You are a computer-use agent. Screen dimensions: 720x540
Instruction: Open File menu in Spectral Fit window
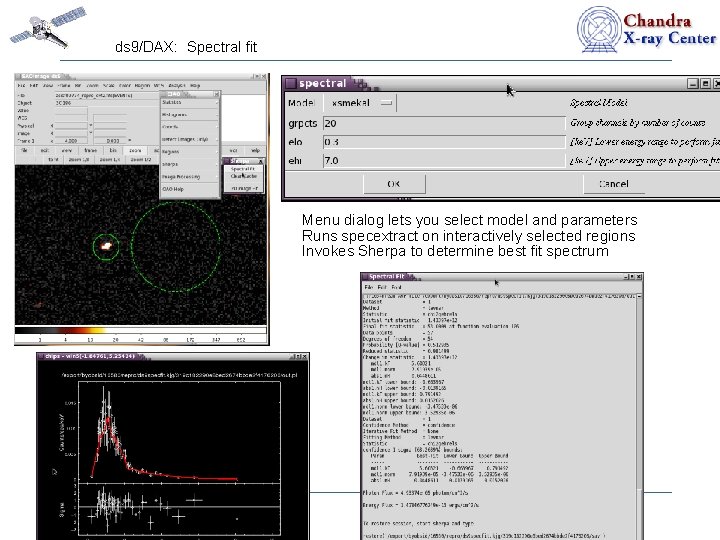(x=369, y=288)
